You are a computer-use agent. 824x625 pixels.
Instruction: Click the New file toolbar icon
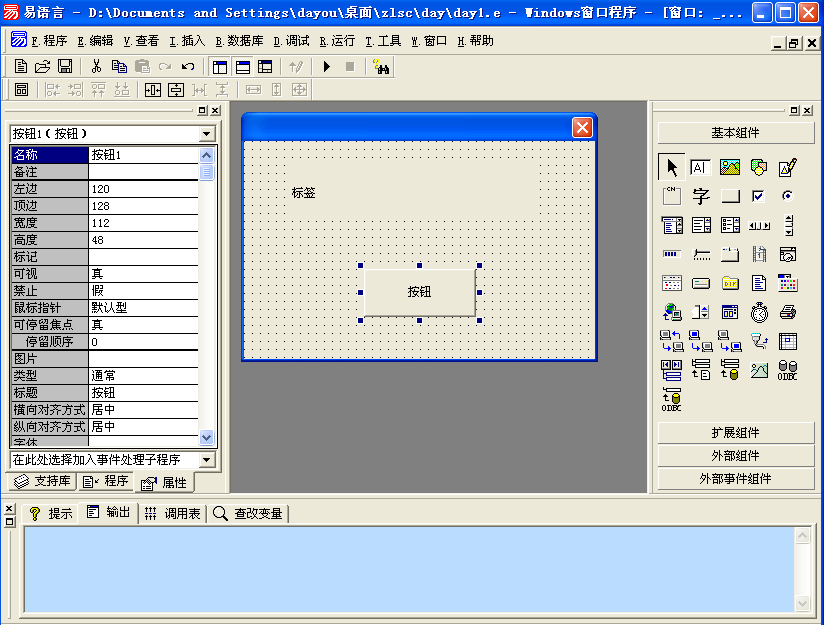point(21,67)
